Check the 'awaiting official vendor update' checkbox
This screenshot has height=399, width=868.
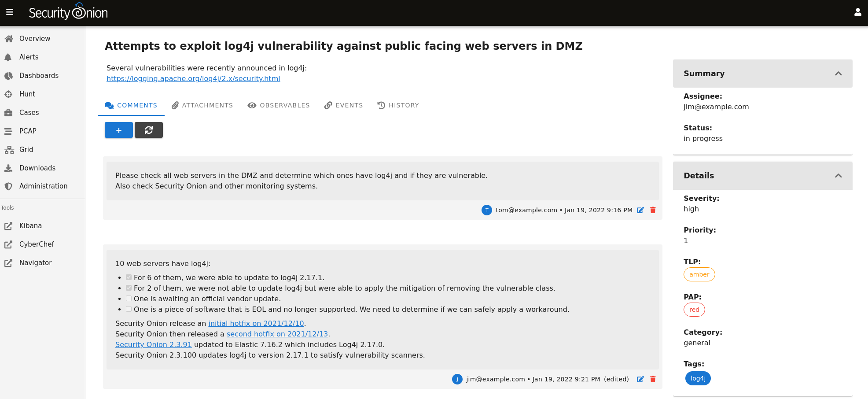pos(129,299)
